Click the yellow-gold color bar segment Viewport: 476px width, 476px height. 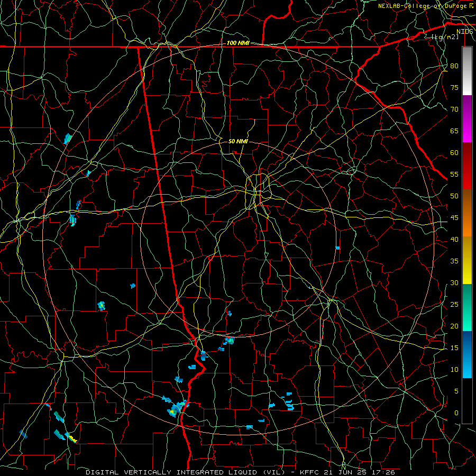(x=467, y=260)
